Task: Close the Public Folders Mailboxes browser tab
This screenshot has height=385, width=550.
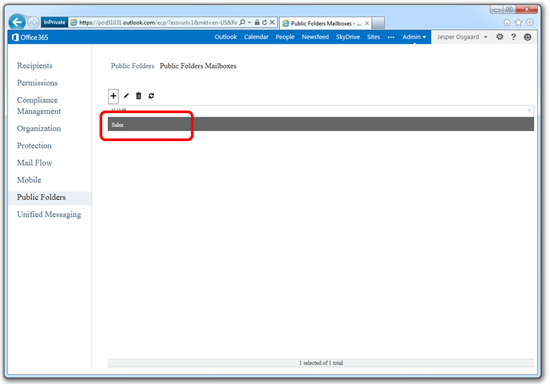Action: click(367, 23)
